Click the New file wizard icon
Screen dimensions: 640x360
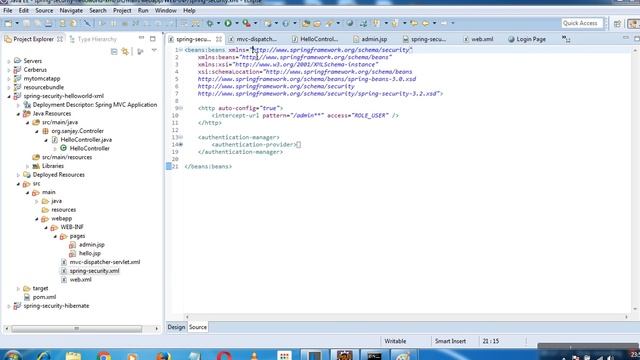(8, 23)
